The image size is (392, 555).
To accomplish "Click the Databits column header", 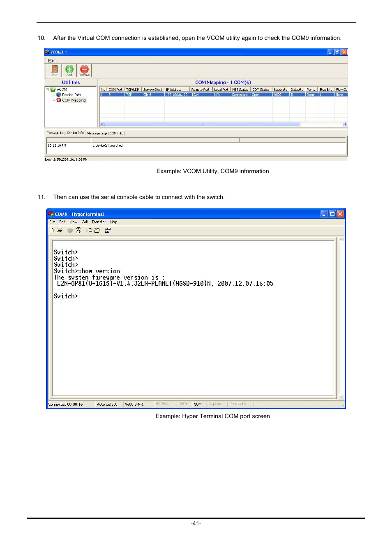I will [x=297, y=89].
